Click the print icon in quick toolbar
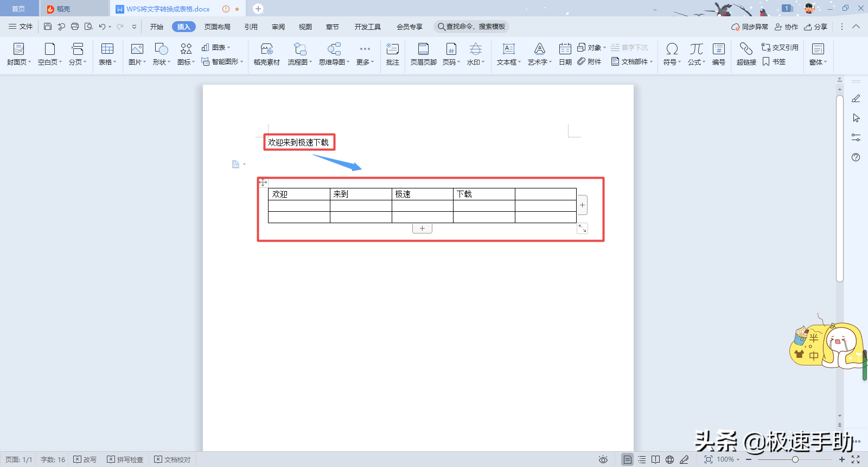 pyautogui.click(x=75, y=27)
